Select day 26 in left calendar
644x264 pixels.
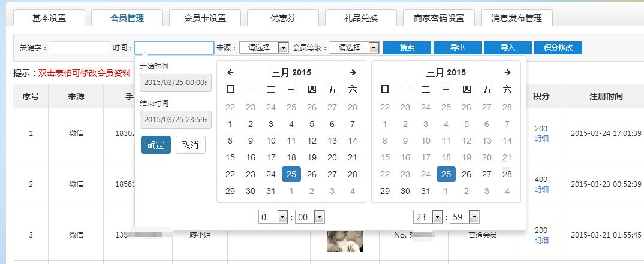tap(312, 174)
